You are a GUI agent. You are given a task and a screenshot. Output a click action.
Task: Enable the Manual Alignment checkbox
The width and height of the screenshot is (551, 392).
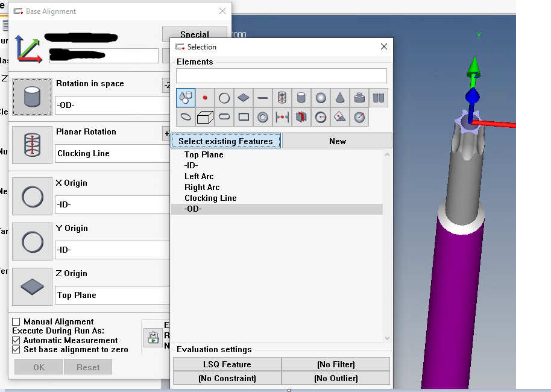(x=16, y=321)
